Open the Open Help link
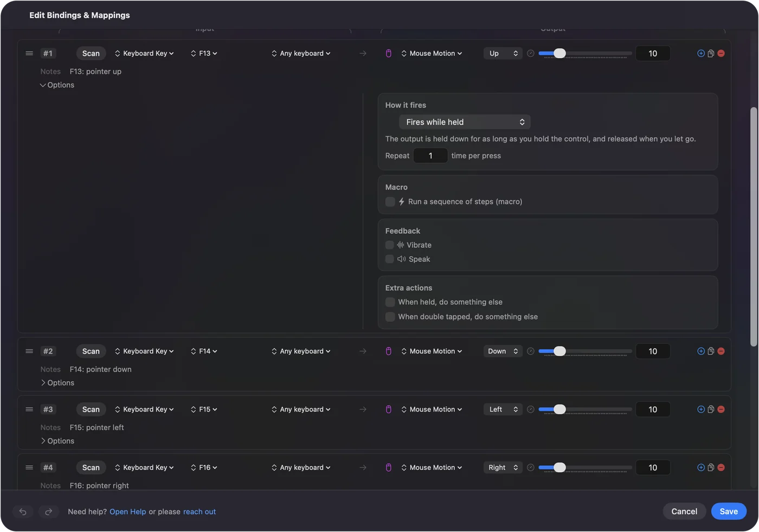The image size is (759, 532). pos(128,511)
